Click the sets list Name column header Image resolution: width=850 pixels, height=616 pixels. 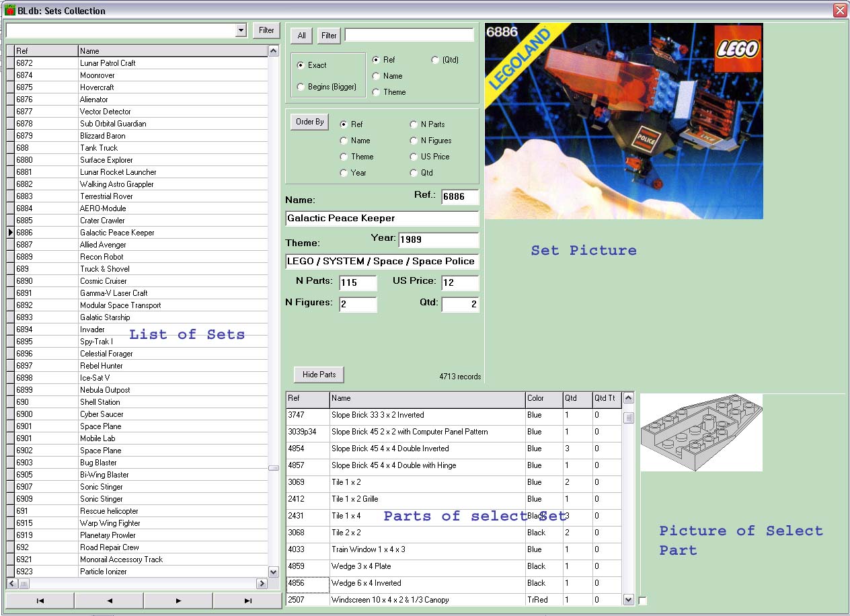[173, 51]
